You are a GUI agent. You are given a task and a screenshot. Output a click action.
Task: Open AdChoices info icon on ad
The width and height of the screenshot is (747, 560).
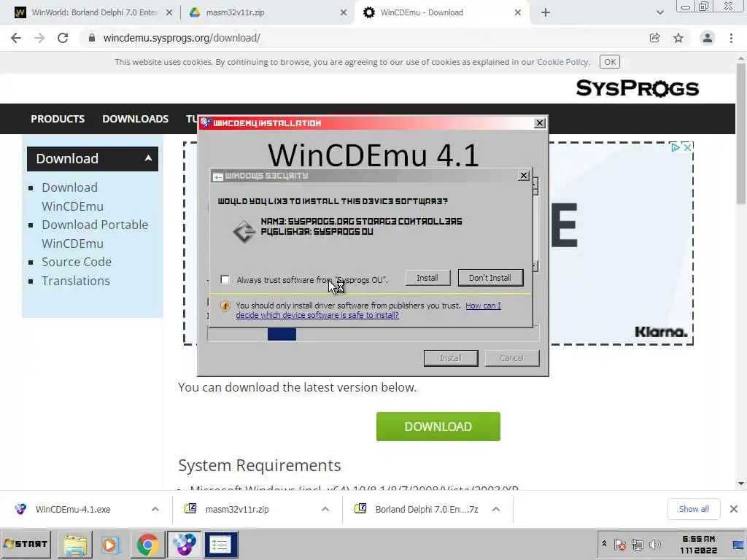pyautogui.click(x=675, y=147)
